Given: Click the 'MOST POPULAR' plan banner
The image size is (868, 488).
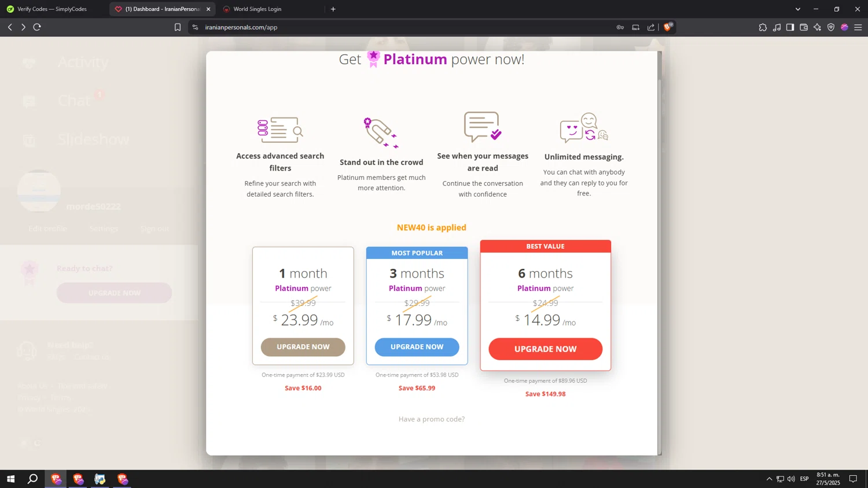Looking at the screenshot, I should (417, 253).
